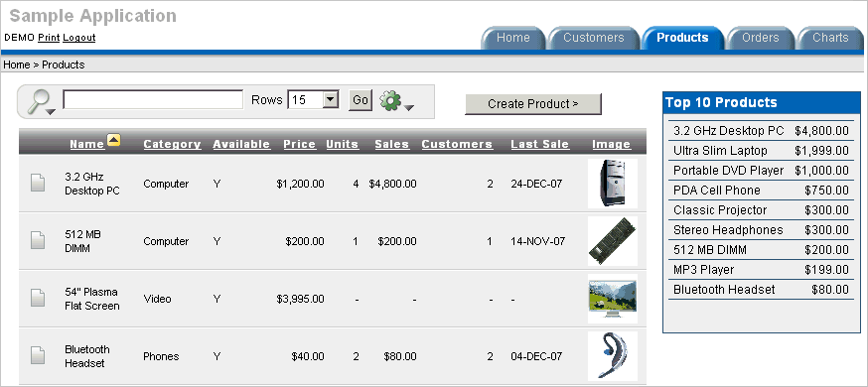
Task: Open the Orders tab
Action: coord(760,38)
